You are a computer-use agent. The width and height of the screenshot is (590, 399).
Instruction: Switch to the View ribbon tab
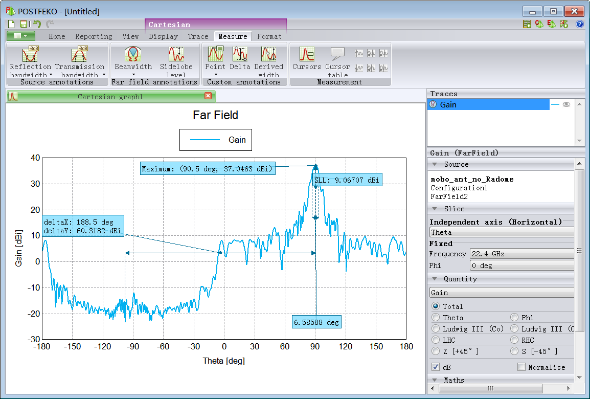(x=131, y=37)
